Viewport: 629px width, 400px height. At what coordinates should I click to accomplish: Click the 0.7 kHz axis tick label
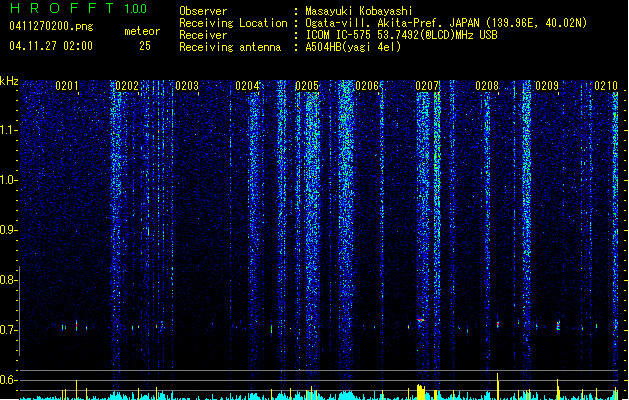pos(8,330)
